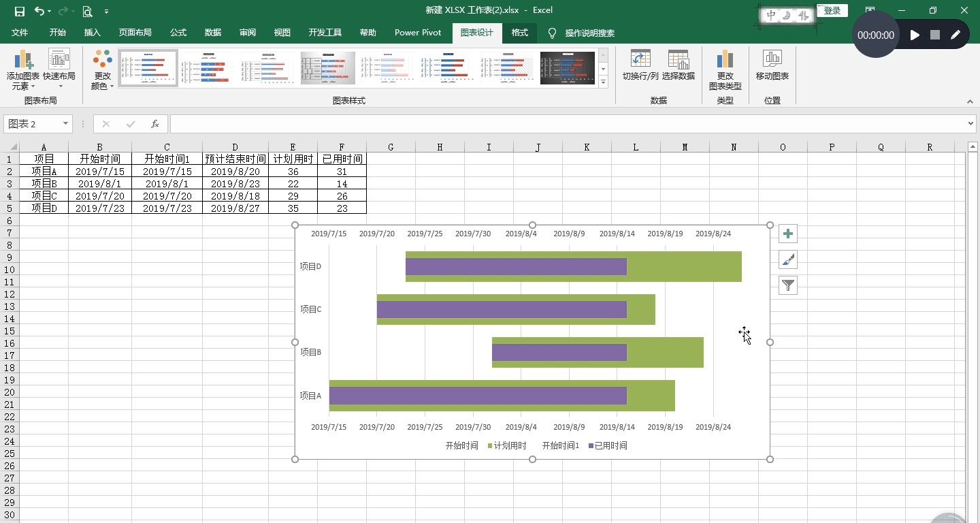Viewport: 980px width, 523px height.
Task: Switch to the 公式 (Formulas) tab
Action: click(178, 33)
